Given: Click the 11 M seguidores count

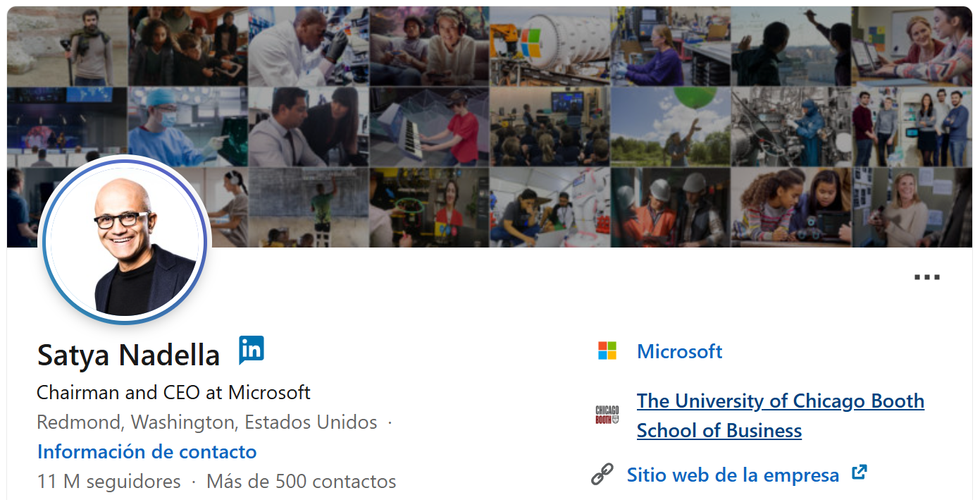Looking at the screenshot, I should [x=108, y=482].
